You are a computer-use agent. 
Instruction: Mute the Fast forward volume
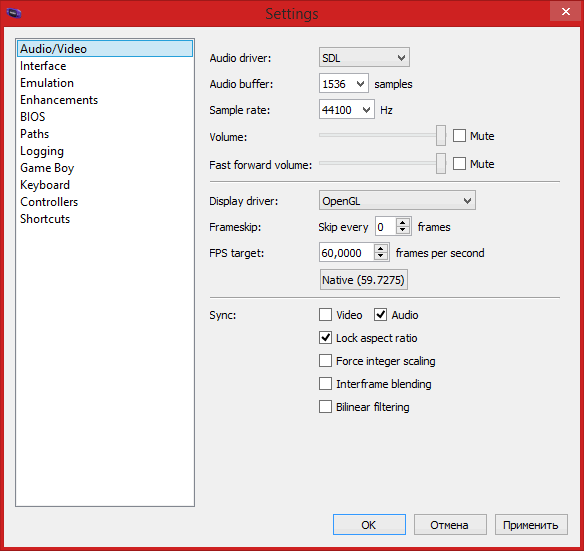459,164
